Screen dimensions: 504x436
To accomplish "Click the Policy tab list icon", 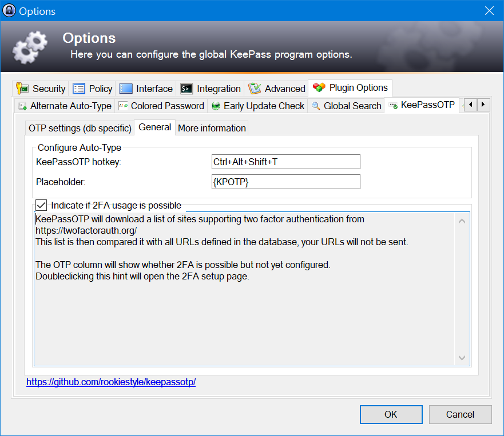I will [79, 89].
